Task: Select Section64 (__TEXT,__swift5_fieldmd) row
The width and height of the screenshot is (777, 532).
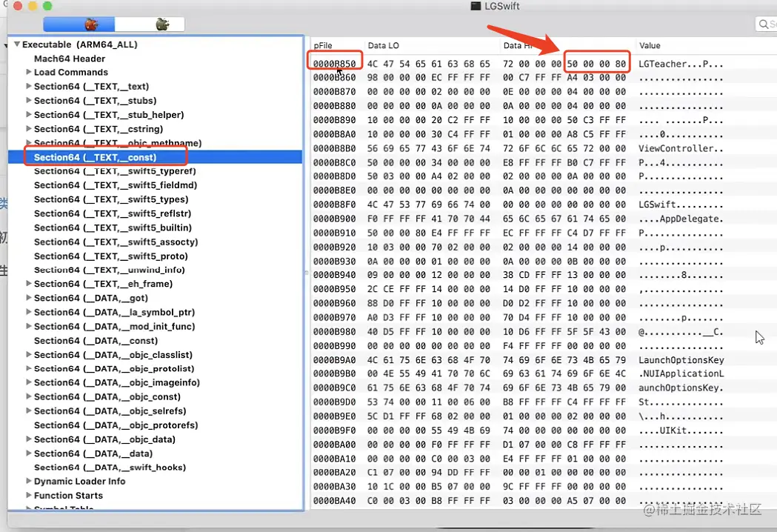Action: [155, 185]
